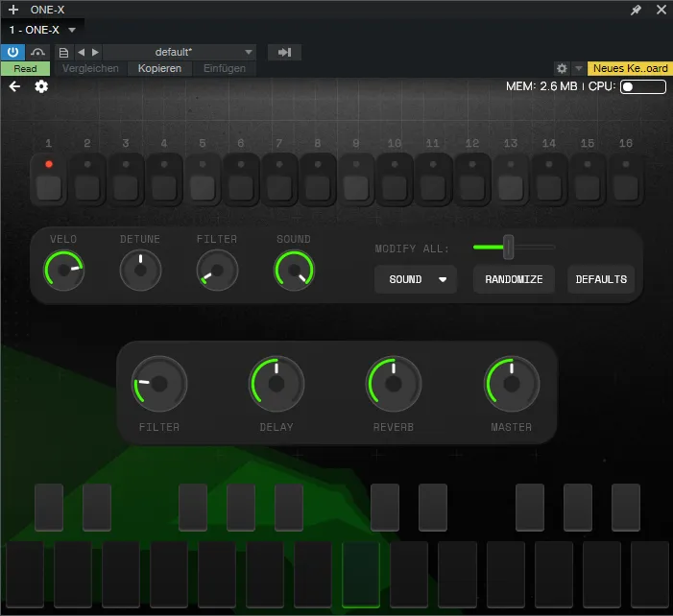Image resolution: width=673 pixels, height=616 pixels.
Task: Click the large FILTER knob in effects panel
Action: [159, 384]
